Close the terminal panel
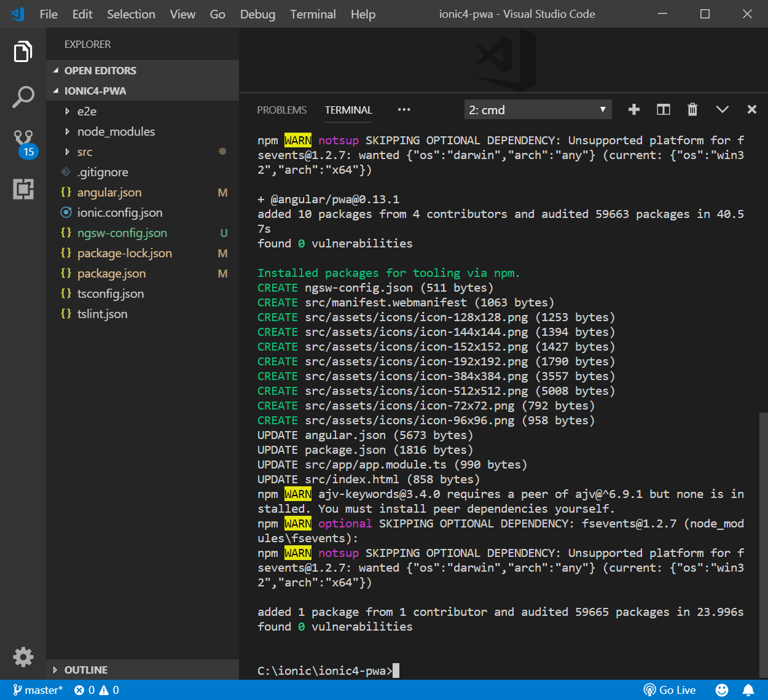This screenshot has height=700, width=768. tap(751, 110)
